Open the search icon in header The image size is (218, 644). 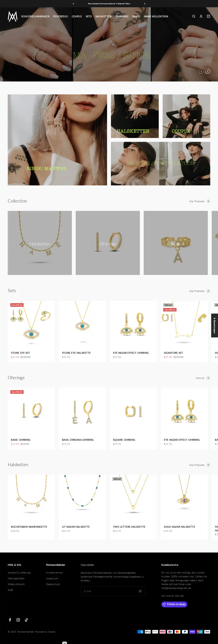coord(193,16)
